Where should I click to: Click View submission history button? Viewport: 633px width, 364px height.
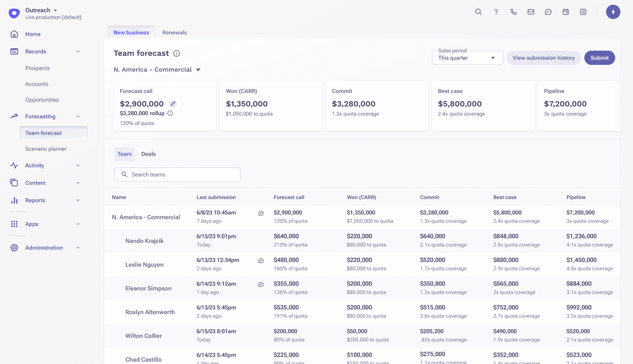[543, 58]
